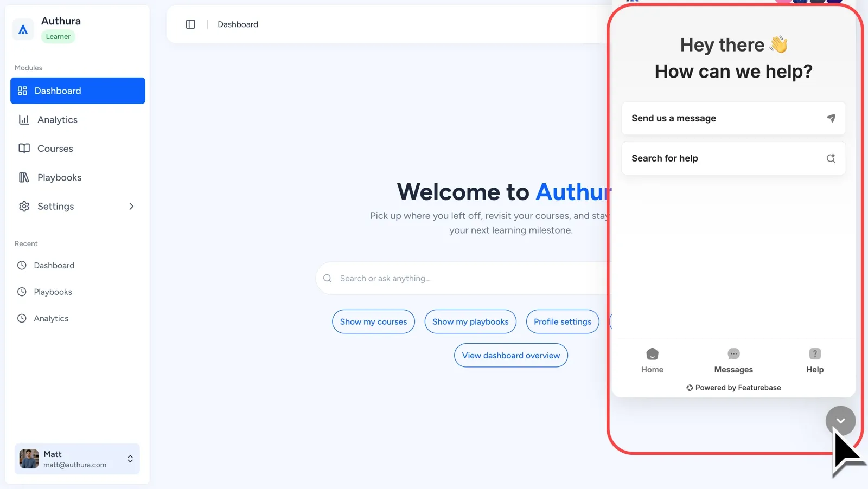The image size is (868, 489).
Task: Click the Dashboard breadcrumb text
Action: tap(238, 24)
